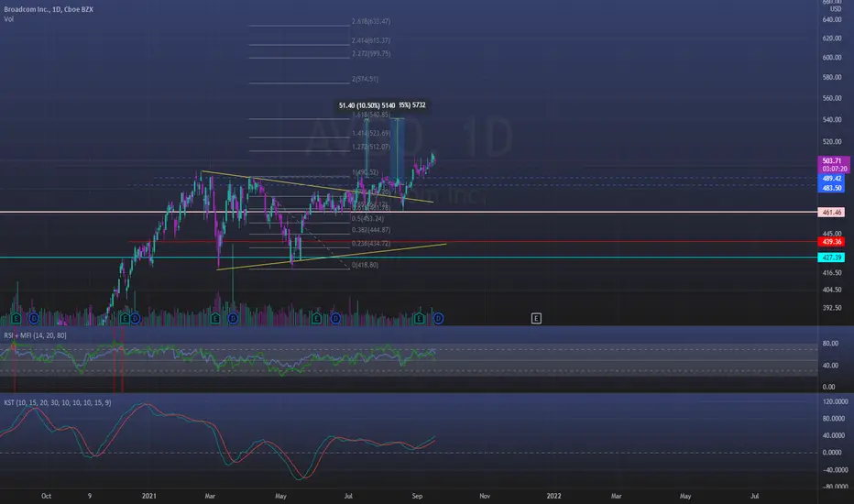Open the dividend D marker just before 2021
Screen dimensions: 854x504
[x=135, y=318]
